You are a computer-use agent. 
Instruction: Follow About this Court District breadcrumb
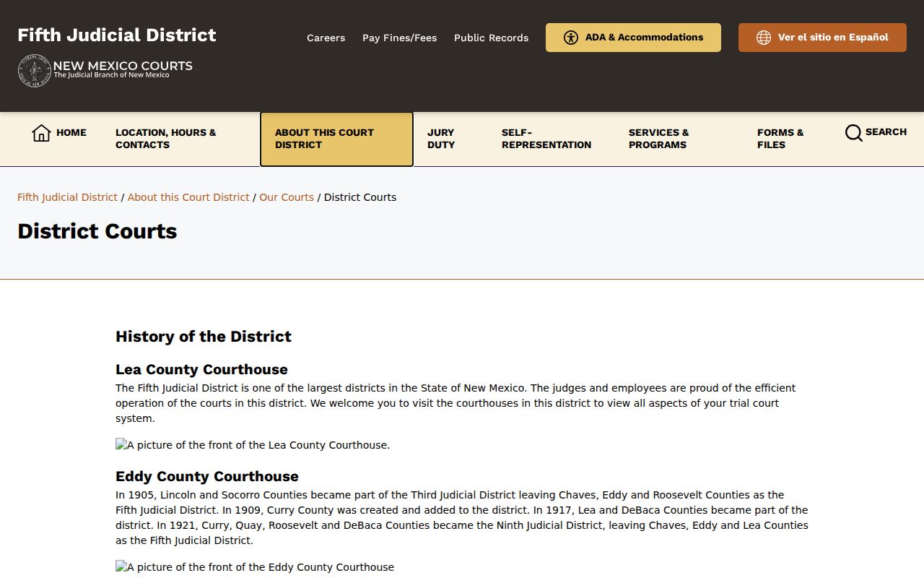coord(188,197)
